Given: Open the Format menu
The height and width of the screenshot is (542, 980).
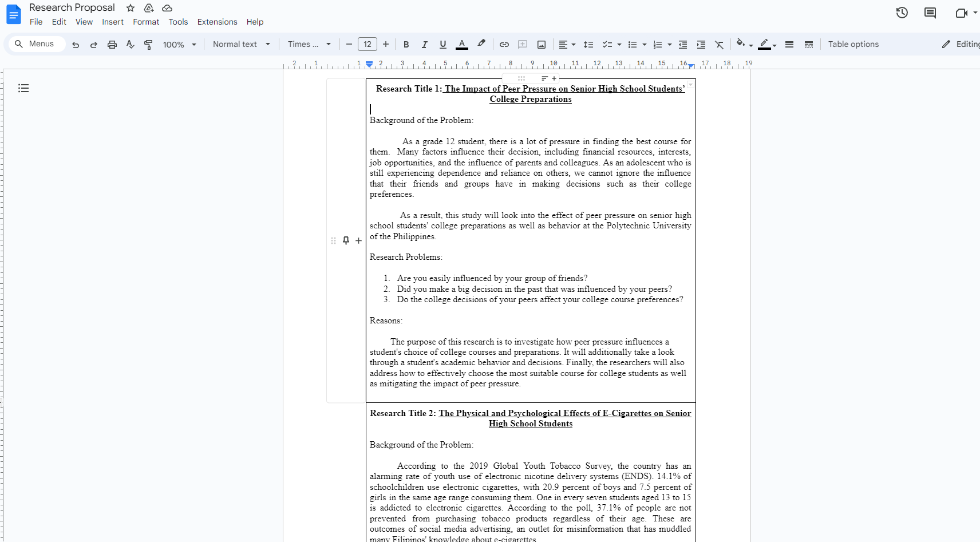Looking at the screenshot, I should 146,22.
